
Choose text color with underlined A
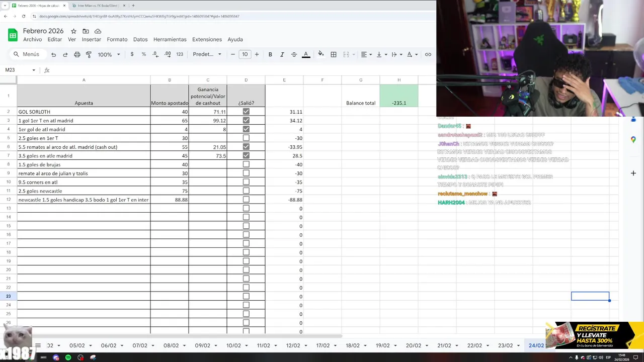(x=306, y=54)
